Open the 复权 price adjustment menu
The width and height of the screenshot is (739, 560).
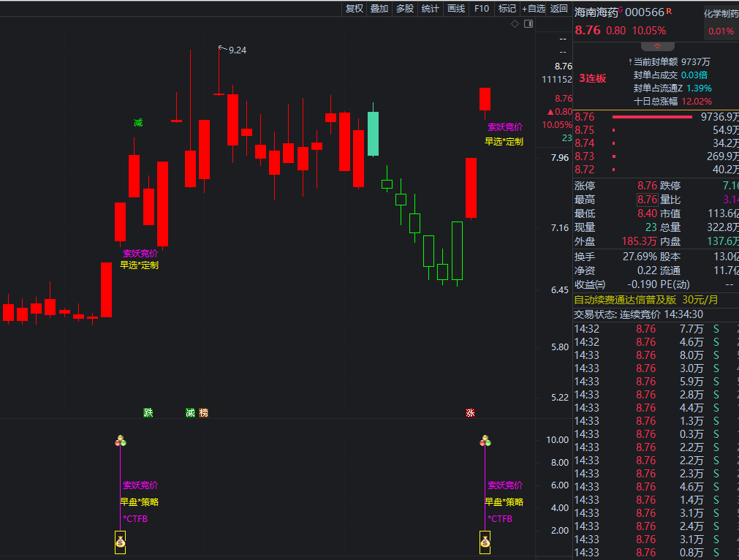point(355,9)
